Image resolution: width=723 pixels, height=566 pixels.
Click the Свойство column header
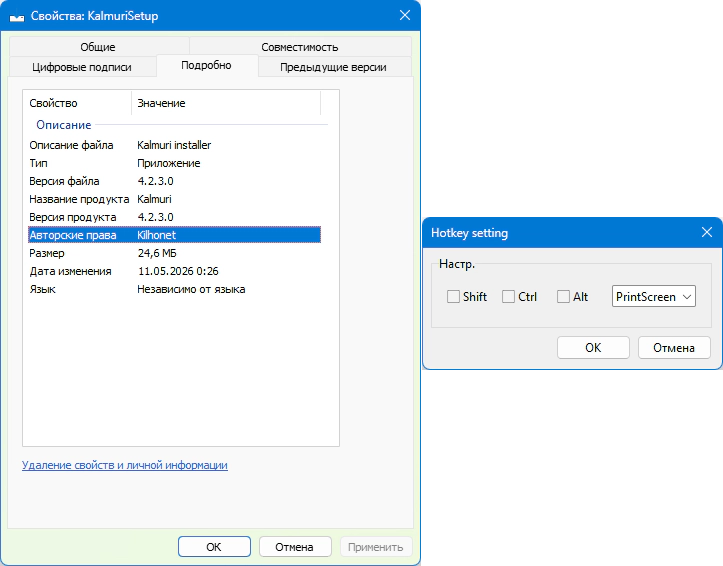(x=77, y=103)
